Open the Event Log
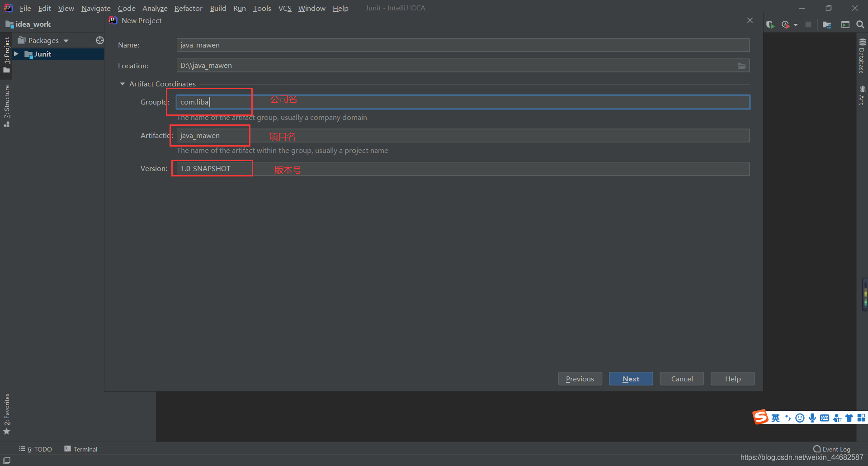Image resolution: width=868 pixels, height=466 pixels. coord(832,449)
